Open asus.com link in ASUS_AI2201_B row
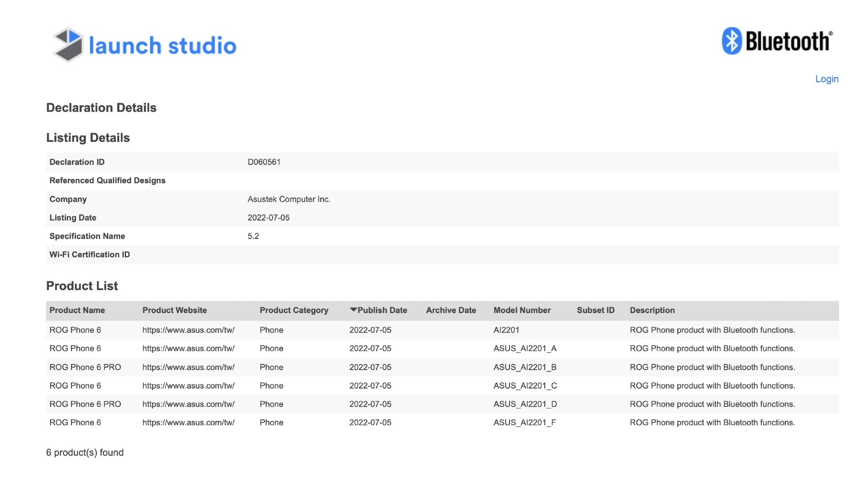The width and height of the screenshot is (868, 488). [189, 367]
